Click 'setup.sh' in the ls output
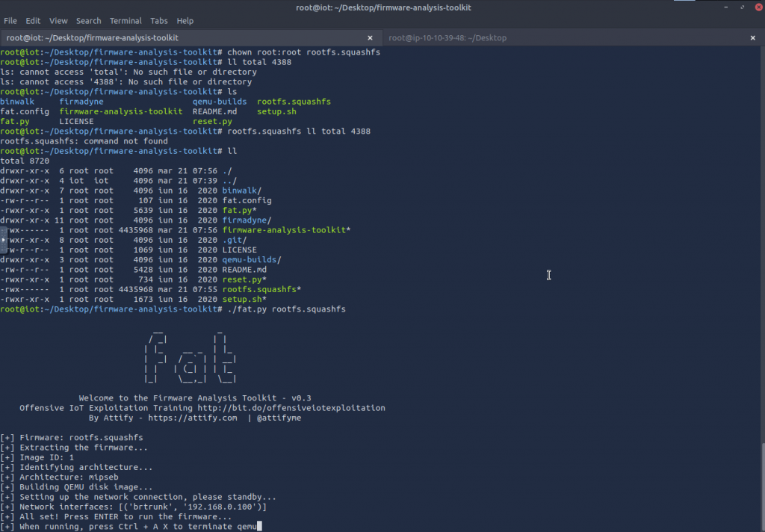 pos(276,111)
